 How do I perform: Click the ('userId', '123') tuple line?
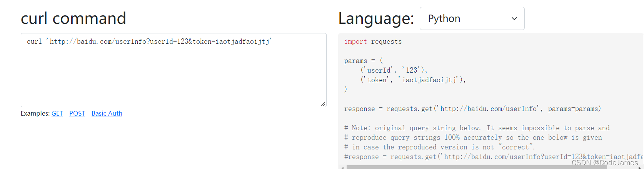point(394,70)
